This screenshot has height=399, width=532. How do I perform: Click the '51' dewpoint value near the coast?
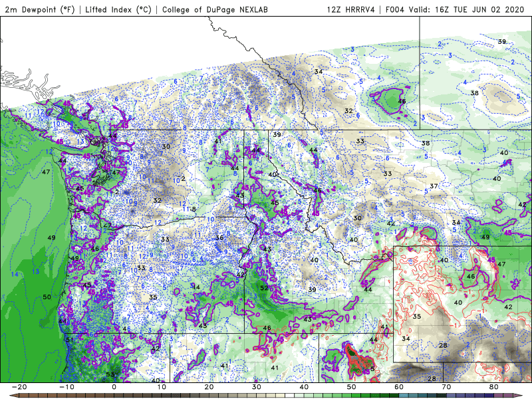point(70,340)
